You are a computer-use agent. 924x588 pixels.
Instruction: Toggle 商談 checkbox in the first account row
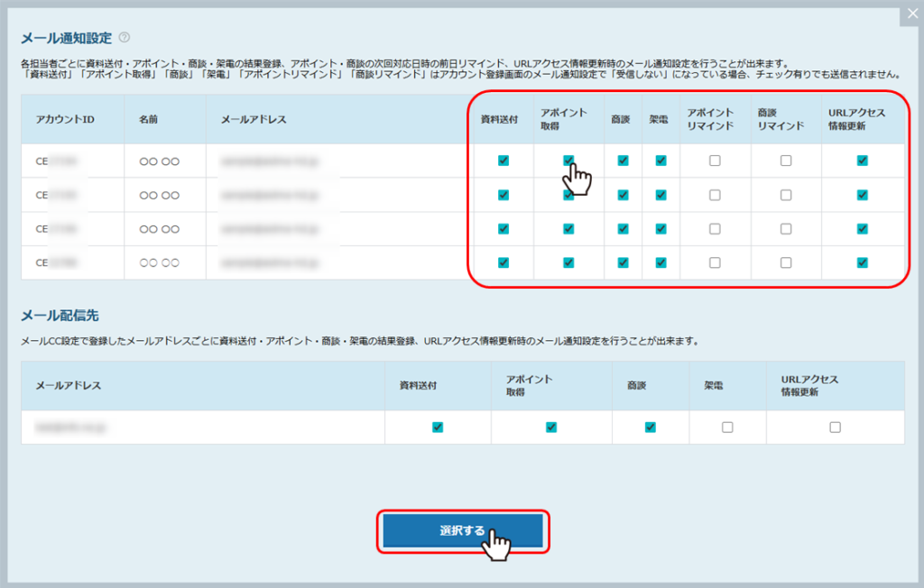click(x=623, y=161)
